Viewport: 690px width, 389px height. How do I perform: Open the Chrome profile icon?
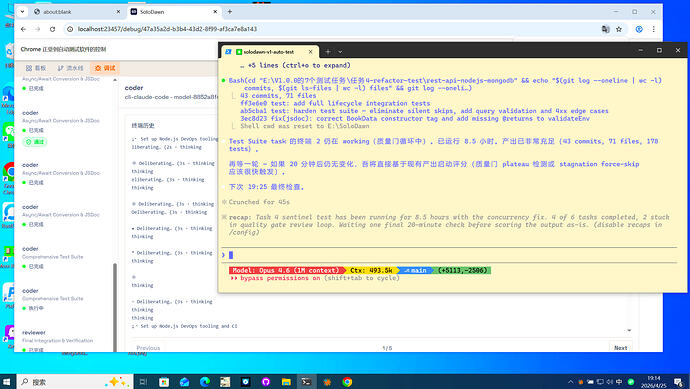point(639,29)
